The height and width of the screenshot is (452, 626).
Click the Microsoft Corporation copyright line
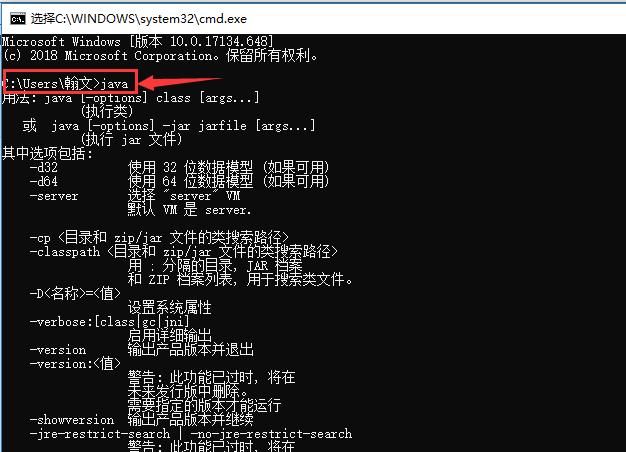(x=160, y=56)
